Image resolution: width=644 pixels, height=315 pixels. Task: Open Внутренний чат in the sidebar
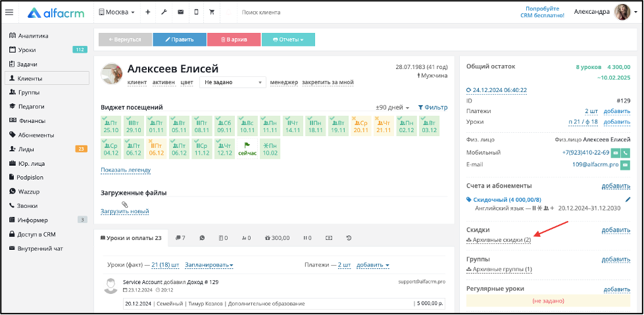[x=36, y=249]
